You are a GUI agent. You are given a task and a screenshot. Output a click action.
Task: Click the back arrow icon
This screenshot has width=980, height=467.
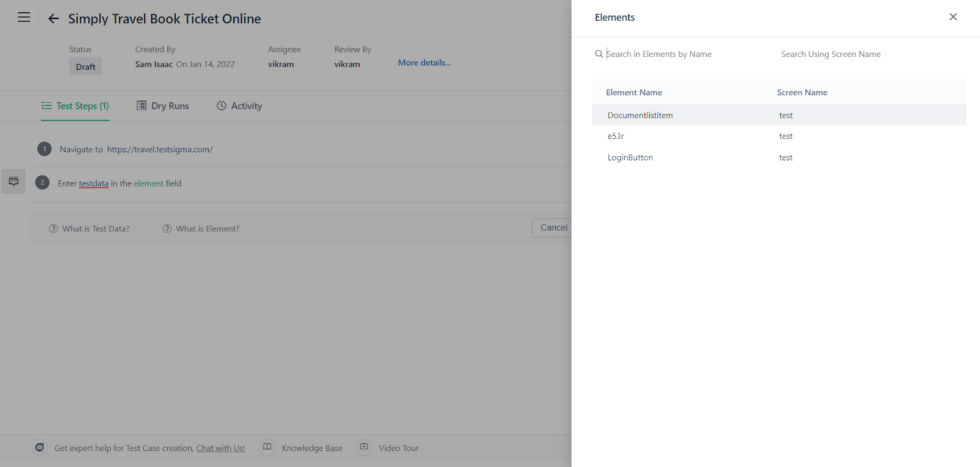53,19
